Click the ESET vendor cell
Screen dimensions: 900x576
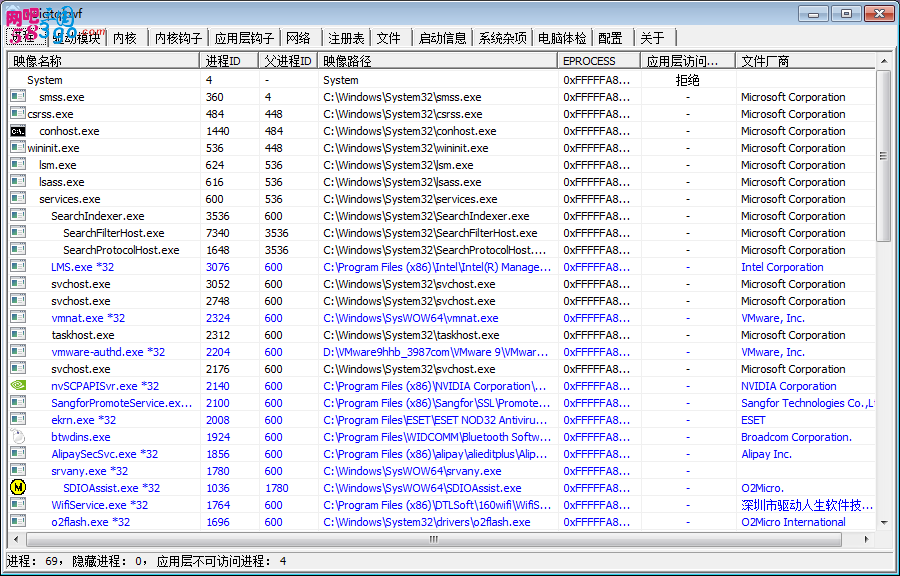752,420
